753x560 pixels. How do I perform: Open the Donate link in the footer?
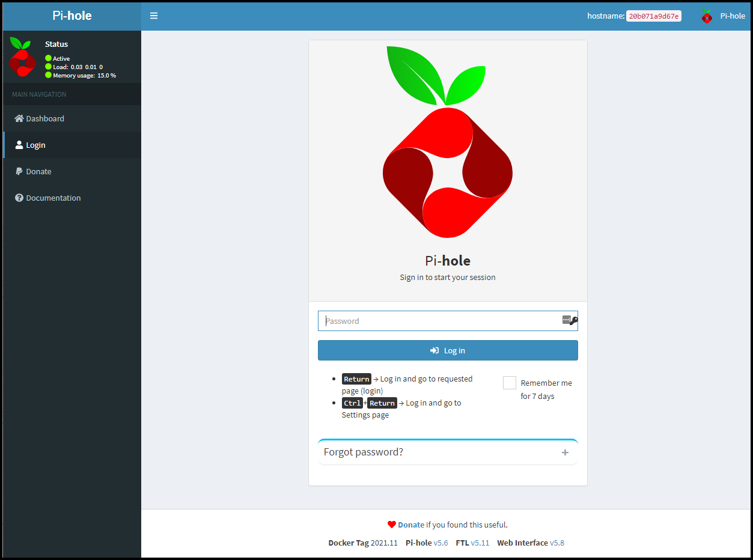(x=410, y=525)
